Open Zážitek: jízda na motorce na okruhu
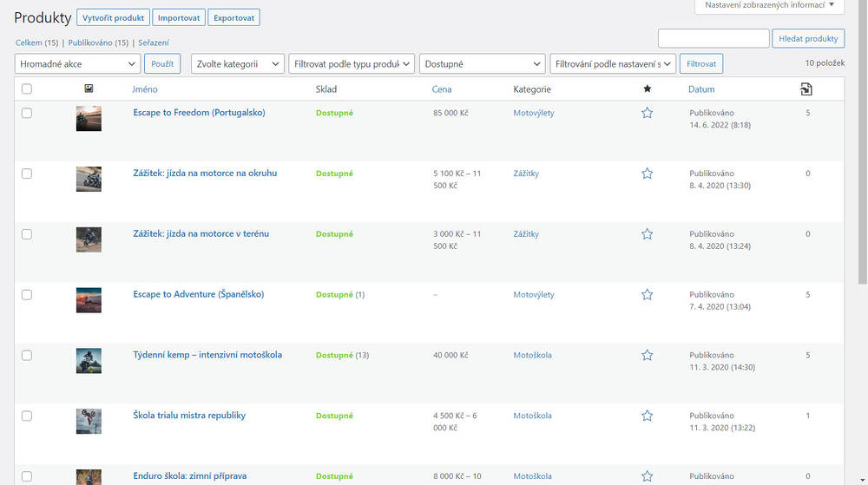868x485 pixels. [x=205, y=174]
